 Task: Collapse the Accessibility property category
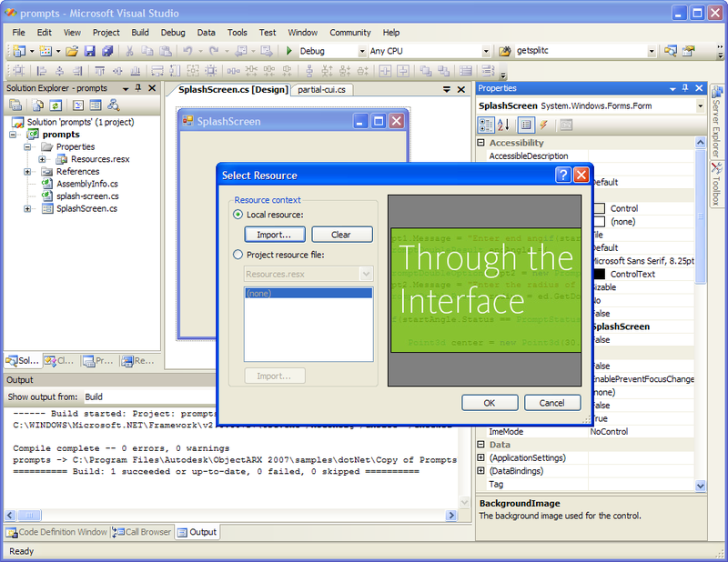pyautogui.click(x=480, y=143)
